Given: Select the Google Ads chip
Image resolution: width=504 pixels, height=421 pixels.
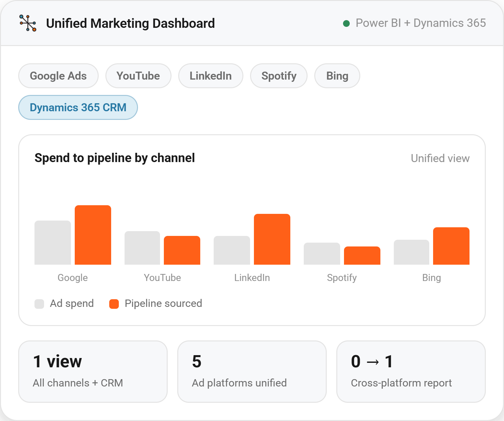Looking at the screenshot, I should (58, 76).
